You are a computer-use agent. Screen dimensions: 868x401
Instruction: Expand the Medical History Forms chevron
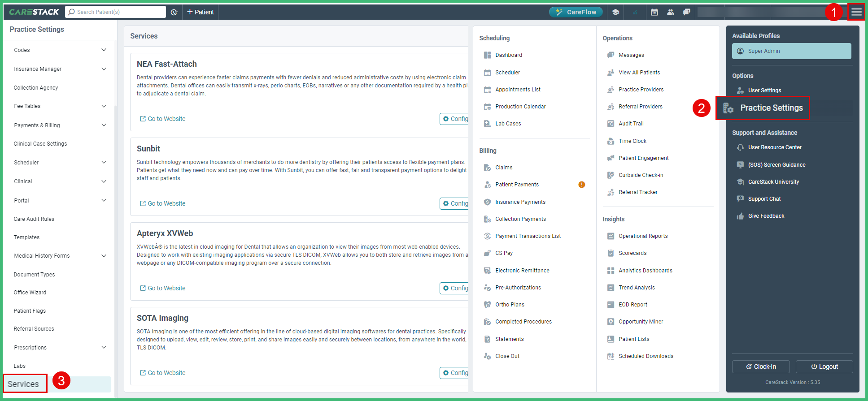[104, 256]
